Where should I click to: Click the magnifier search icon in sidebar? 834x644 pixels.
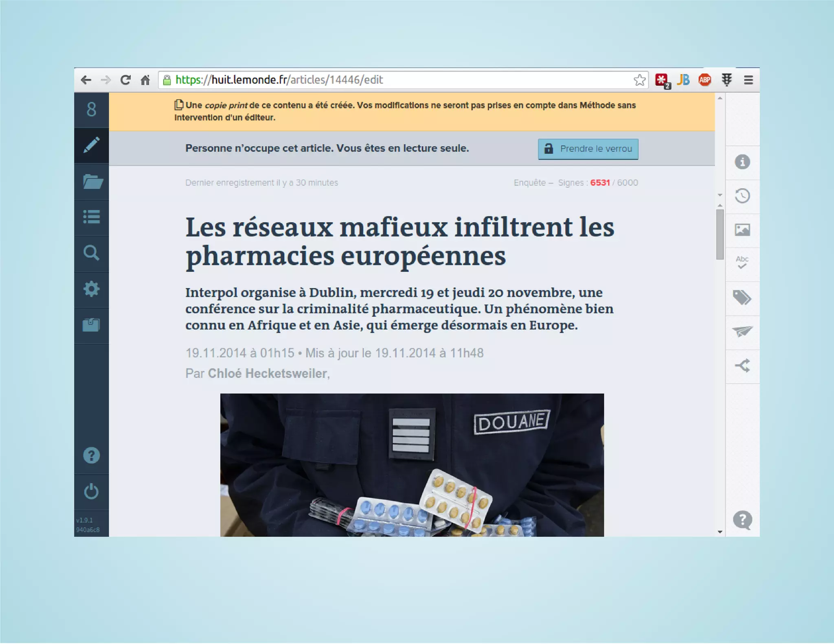click(91, 253)
